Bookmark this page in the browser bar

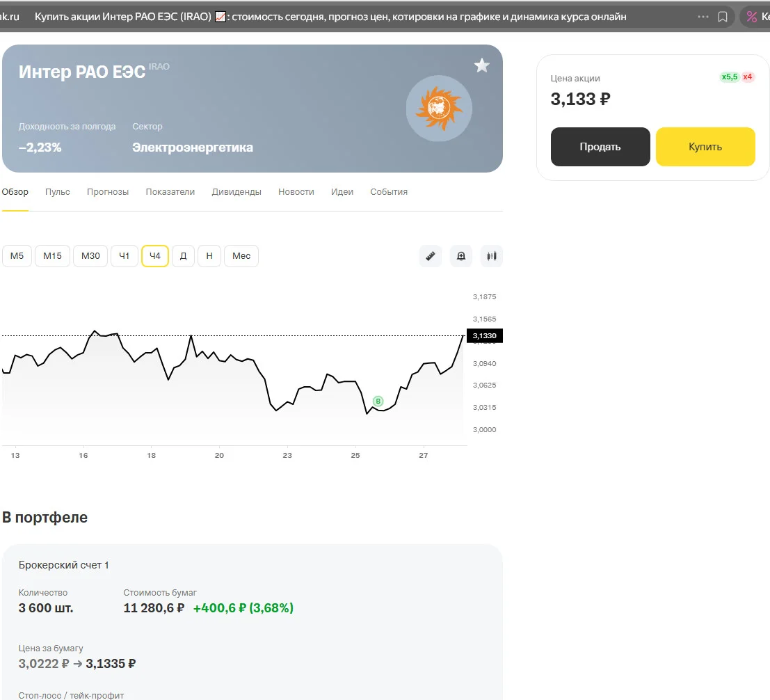point(723,17)
